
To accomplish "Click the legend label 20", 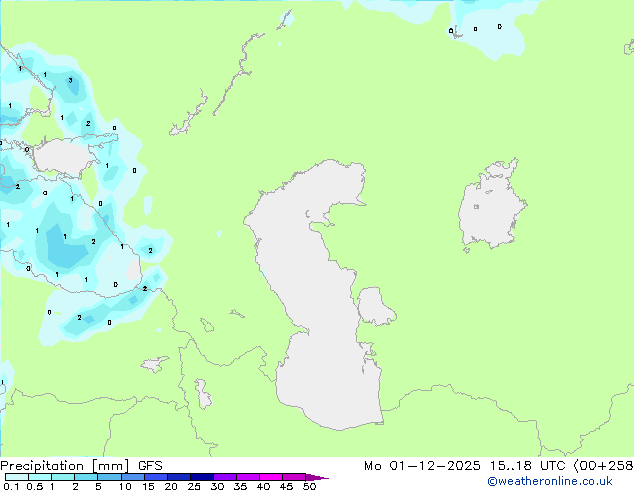I will click(x=171, y=486).
